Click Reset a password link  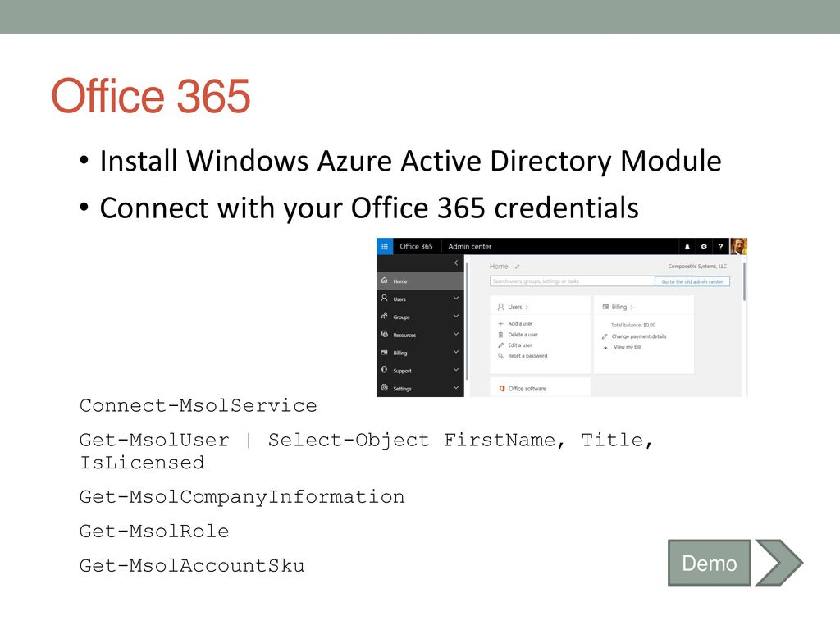click(527, 356)
